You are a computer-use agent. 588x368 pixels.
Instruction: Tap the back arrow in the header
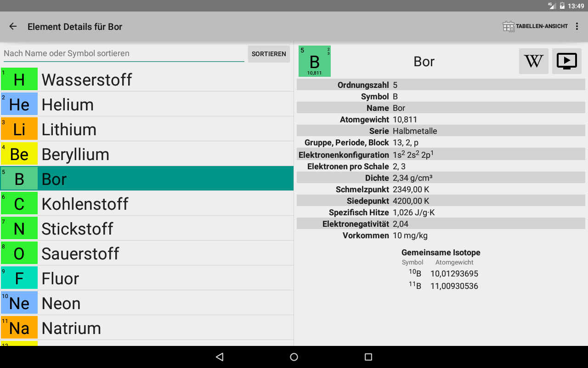click(x=13, y=27)
